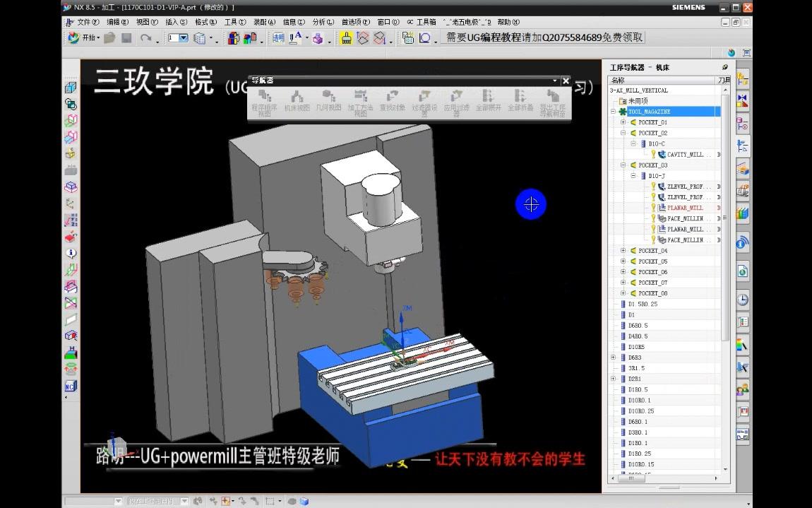Expand the POCKET_01 node

coord(623,122)
